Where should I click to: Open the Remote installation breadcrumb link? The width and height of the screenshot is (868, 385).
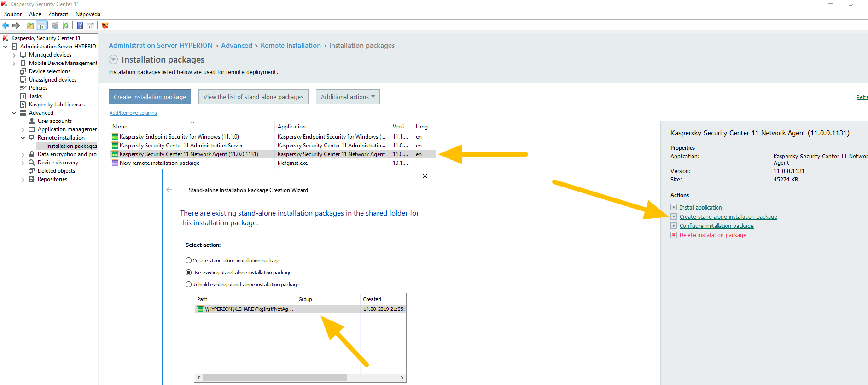tap(291, 46)
